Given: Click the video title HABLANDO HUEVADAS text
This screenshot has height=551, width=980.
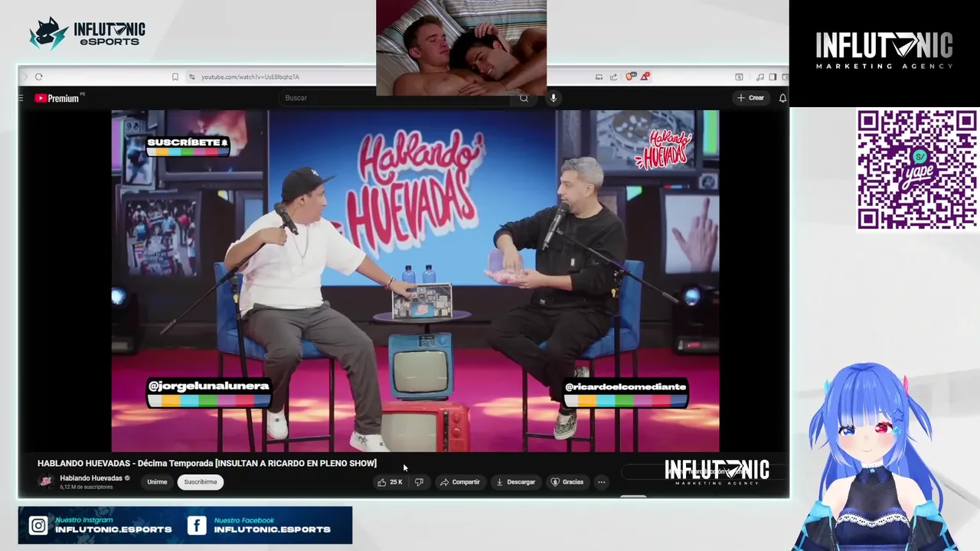Looking at the screenshot, I should point(207,463).
